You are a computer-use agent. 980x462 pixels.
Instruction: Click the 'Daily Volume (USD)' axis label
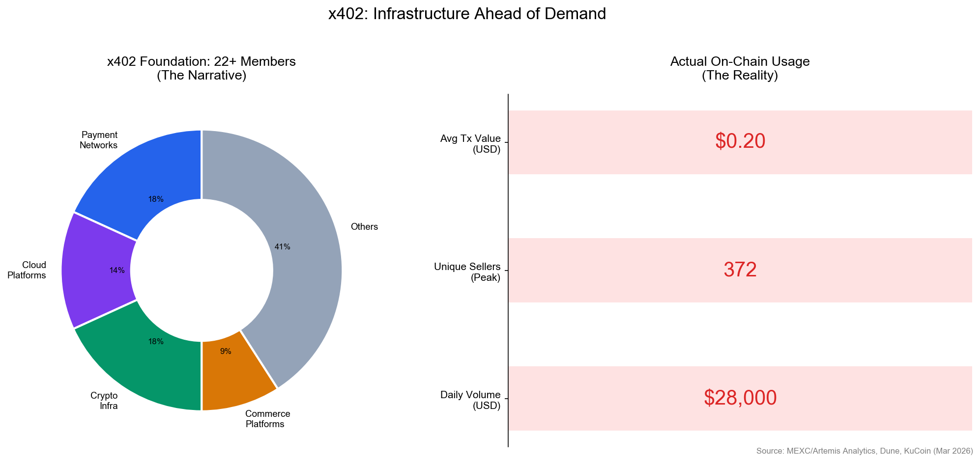coord(470,400)
